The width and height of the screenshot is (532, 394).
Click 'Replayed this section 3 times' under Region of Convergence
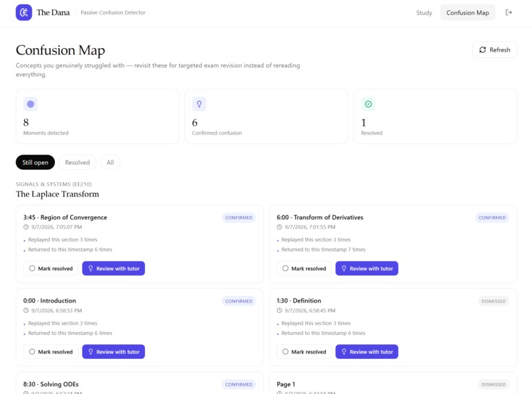click(63, 239)
